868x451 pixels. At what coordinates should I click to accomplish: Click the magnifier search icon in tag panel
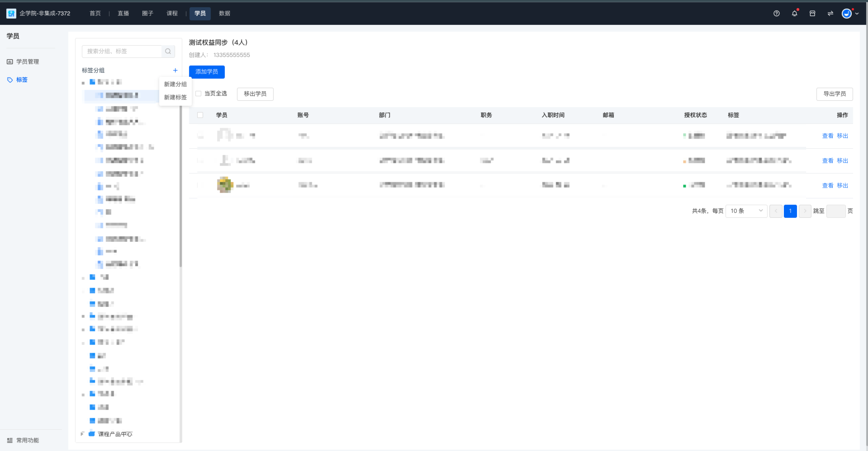click(168, 52)
